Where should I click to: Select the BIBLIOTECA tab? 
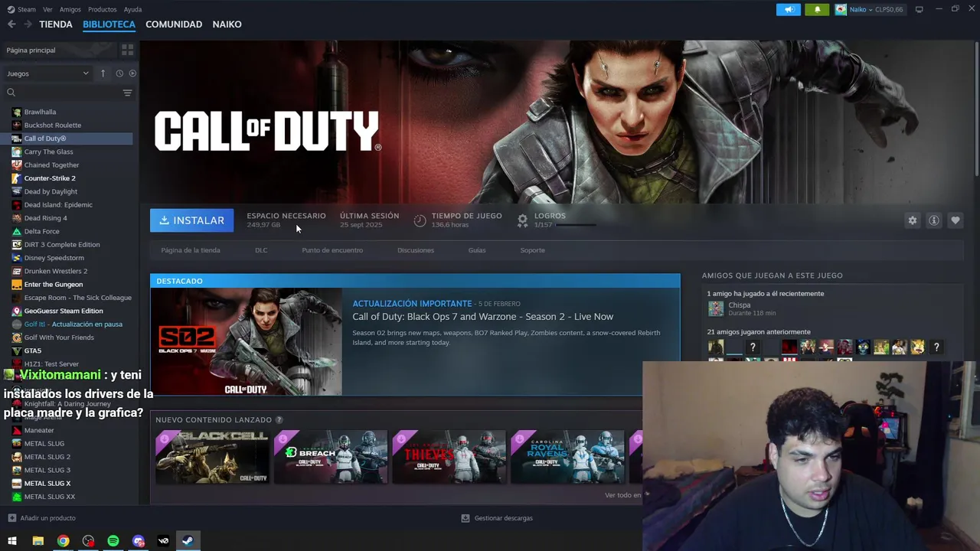pyautogui.click(x=109, y=24)
